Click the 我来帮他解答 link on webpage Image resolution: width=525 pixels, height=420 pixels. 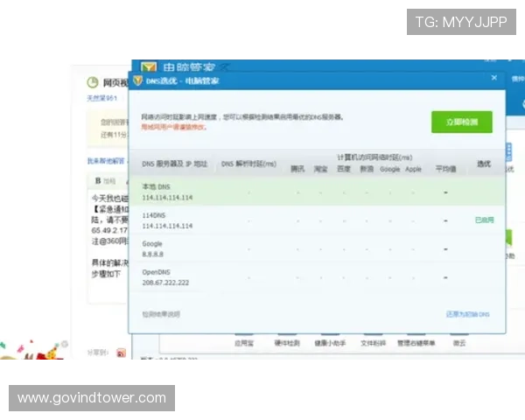[106, 161]
